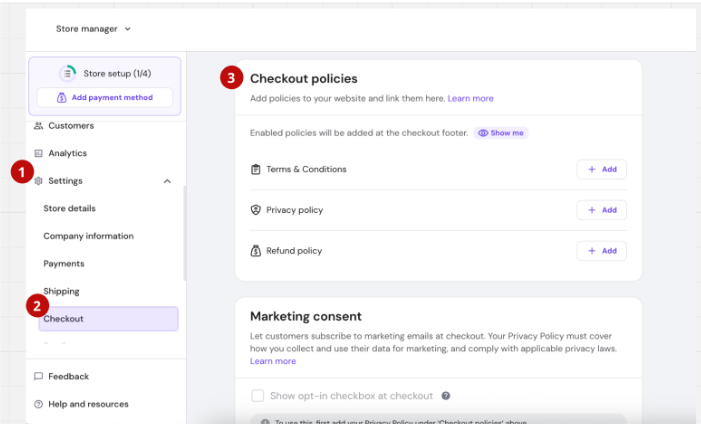
Task: Click the marketing opt-in help tooltip icon
Action: (x=446, y=396)
